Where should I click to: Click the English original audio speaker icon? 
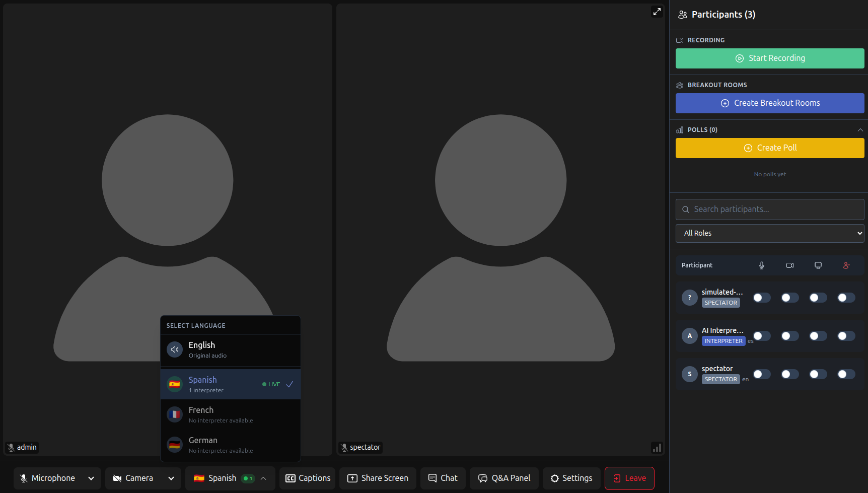coord(175,349)
